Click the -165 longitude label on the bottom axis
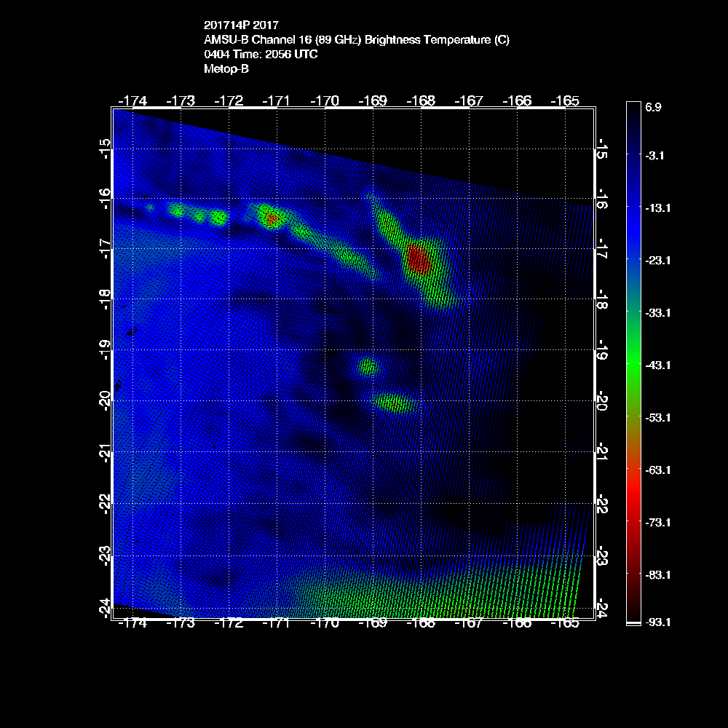 (x=565, y=623)
